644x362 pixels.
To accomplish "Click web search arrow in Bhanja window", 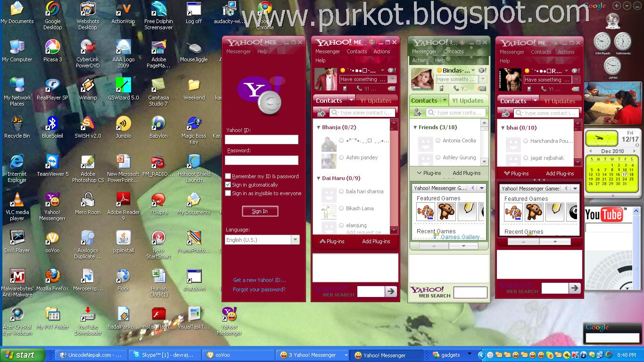I will (391, 292).
